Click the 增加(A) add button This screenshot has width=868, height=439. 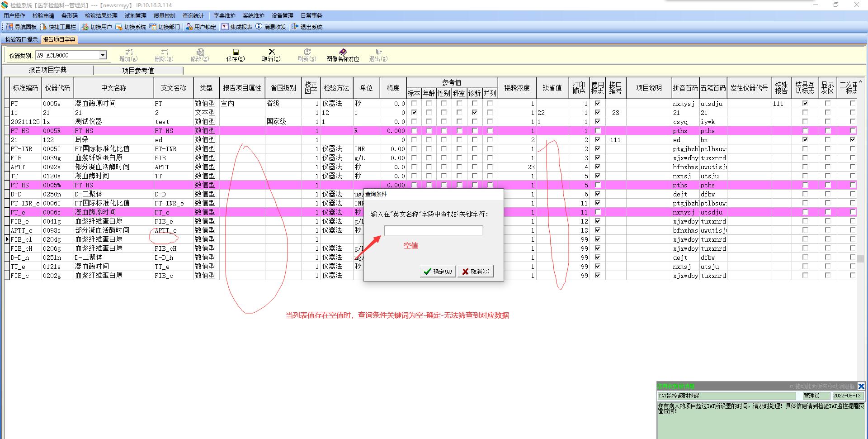(x=128, y=55)
